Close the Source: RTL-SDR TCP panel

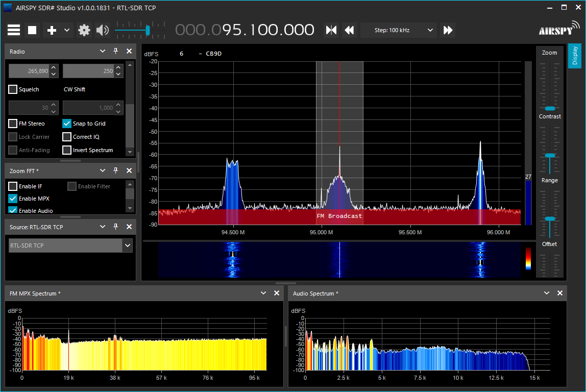[129, 227]
